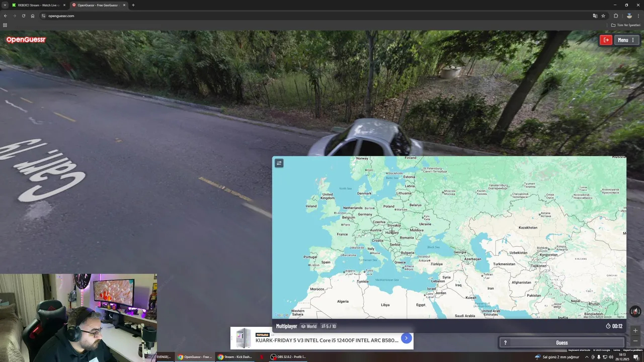The height and width of the screenshot is (362, 644).
Task: Open Report a problem link on map
Action: click(633, 350)
